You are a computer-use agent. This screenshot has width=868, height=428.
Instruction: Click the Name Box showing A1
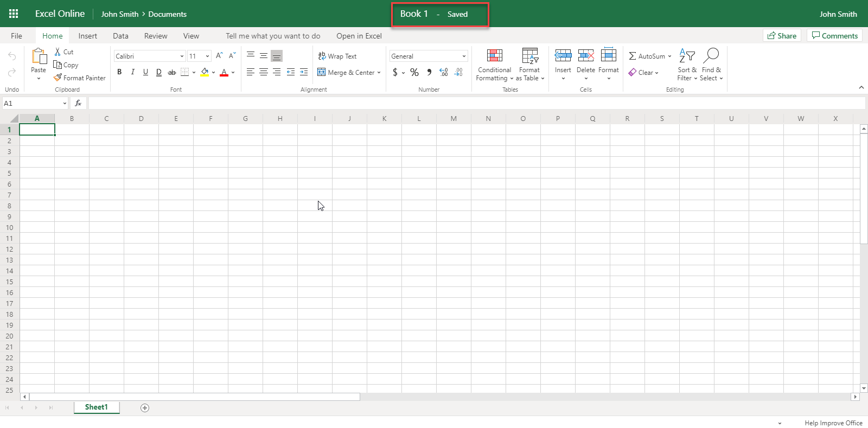point(35,103)
